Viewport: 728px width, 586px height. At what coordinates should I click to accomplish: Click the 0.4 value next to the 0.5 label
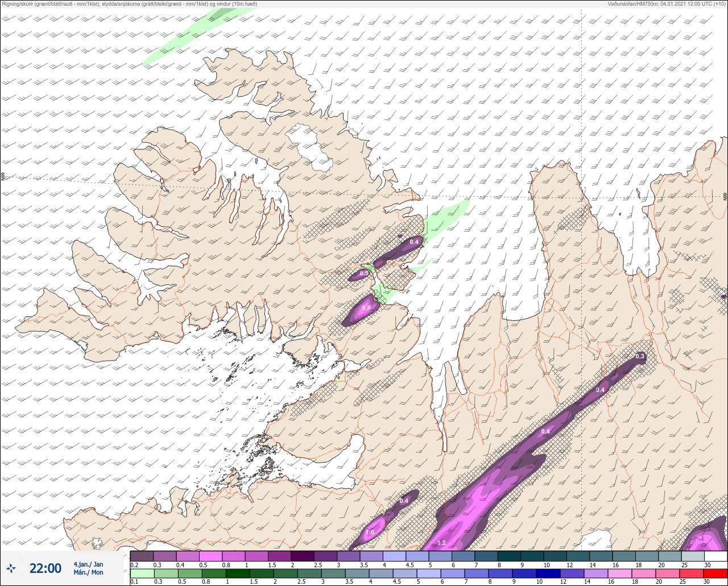coord(414,242)
